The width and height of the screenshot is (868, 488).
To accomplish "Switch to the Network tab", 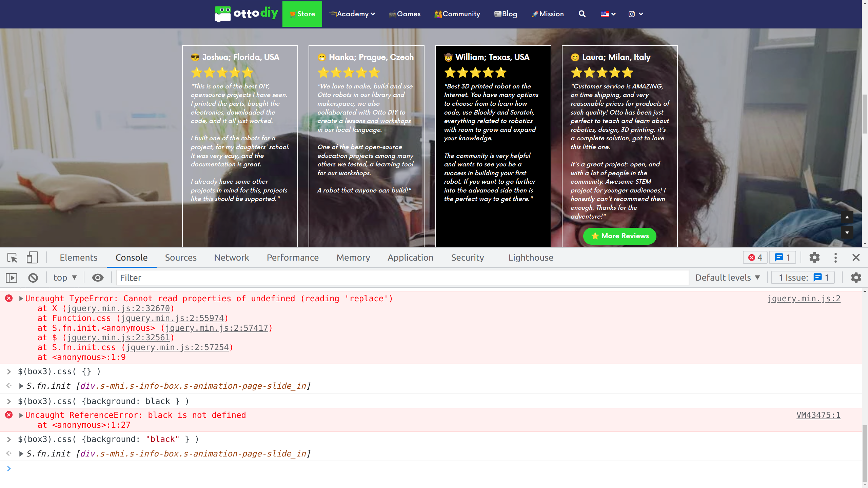I will [x=231, y=258].
